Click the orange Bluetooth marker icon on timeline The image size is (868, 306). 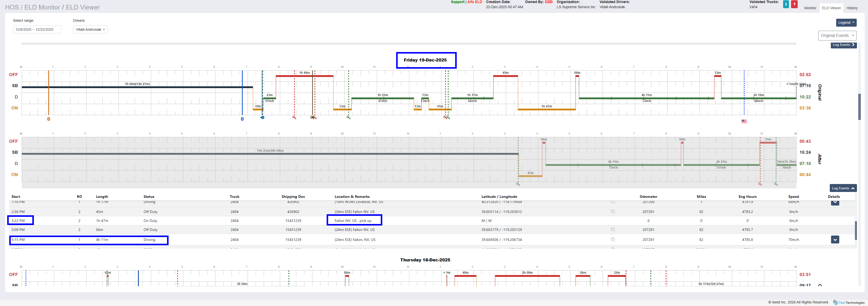[48, 119]
